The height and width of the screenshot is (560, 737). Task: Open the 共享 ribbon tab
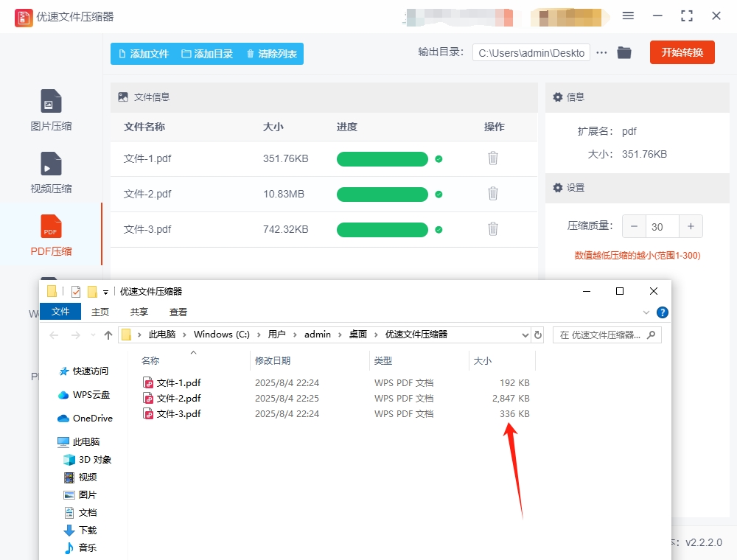139,312
